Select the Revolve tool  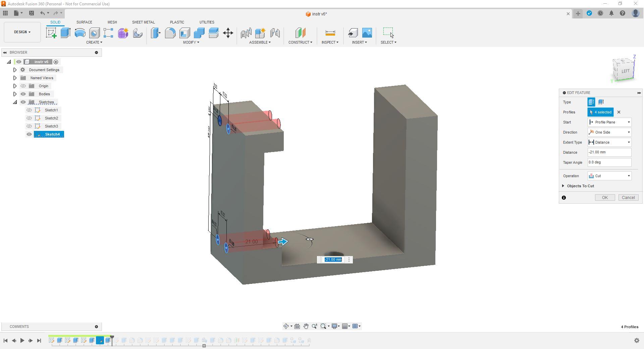(80, 33)
